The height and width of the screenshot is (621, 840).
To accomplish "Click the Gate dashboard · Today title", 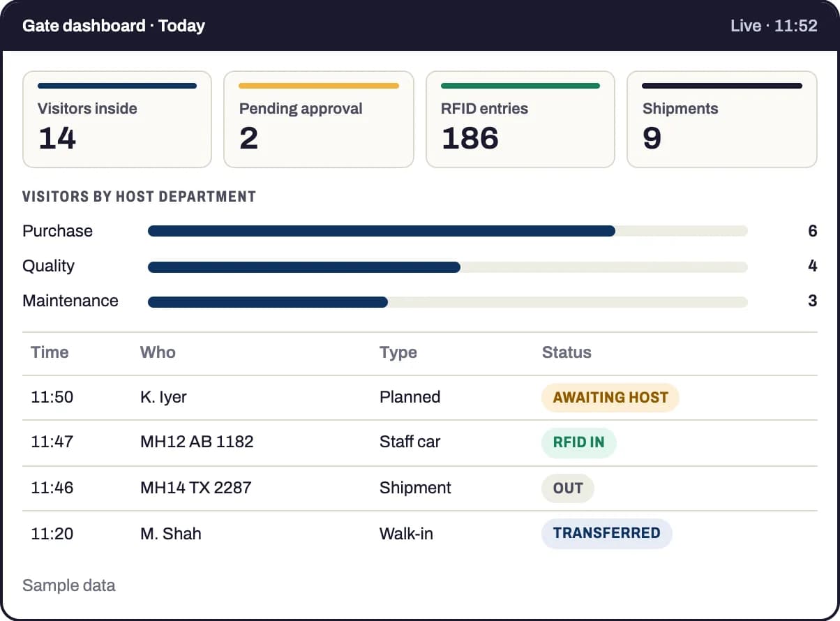I will click(114, 26).
